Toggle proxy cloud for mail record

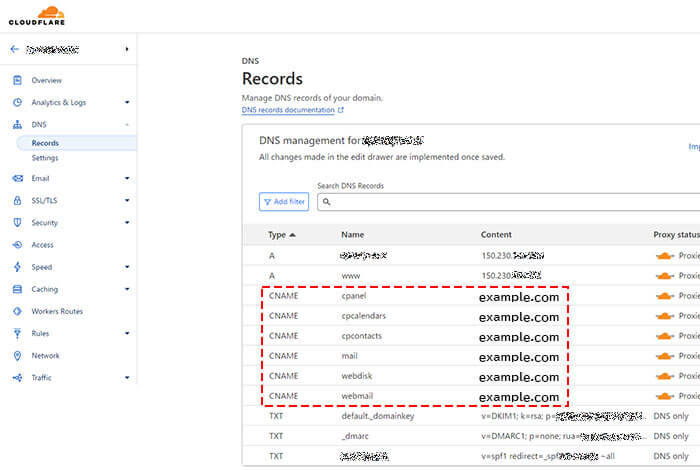(665, 356)
